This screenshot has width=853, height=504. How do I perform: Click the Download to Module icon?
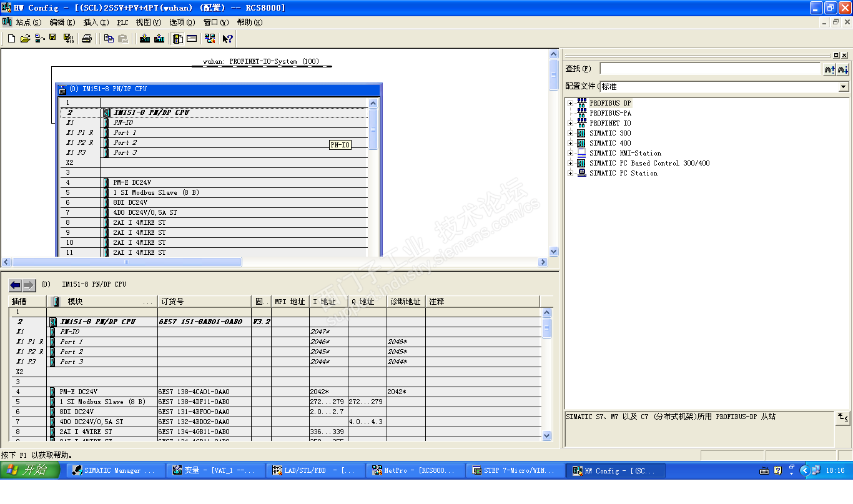(145, 39)
